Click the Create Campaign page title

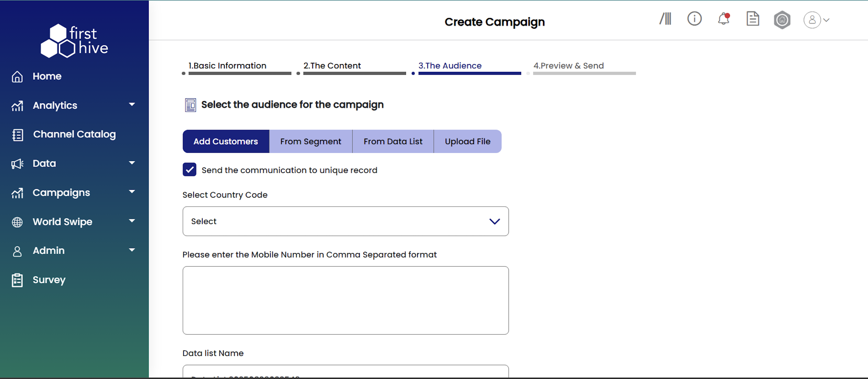[494, 22]
